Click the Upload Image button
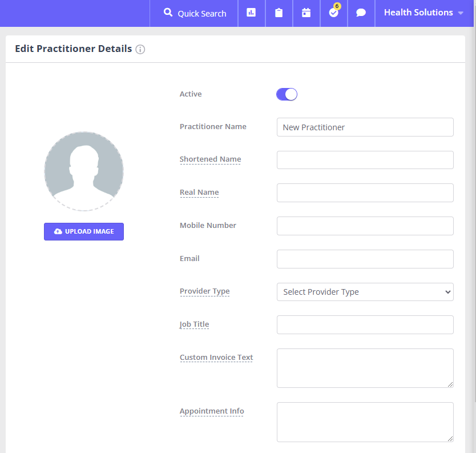Viewport: 476px width, 453px height. tap(83, 231)
